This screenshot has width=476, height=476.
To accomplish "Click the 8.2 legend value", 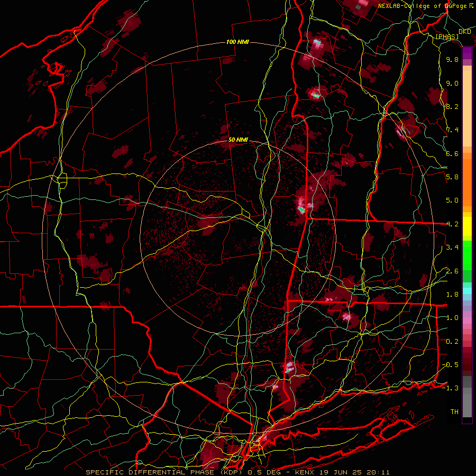I will [x=452, y=106].
